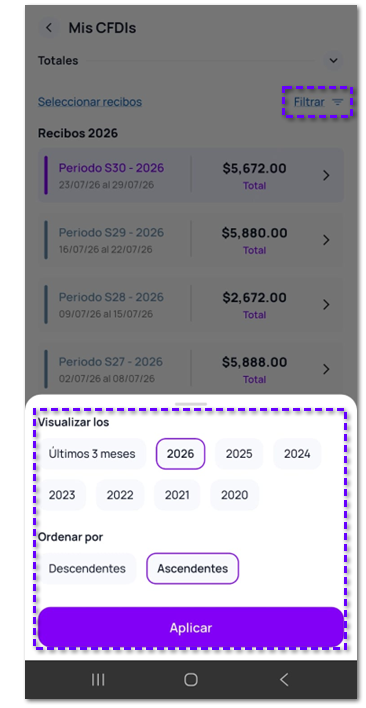Open Periodo S29 receipt chevron arrow
Viewport: 366px width, 708px height.
click(327, 240)
